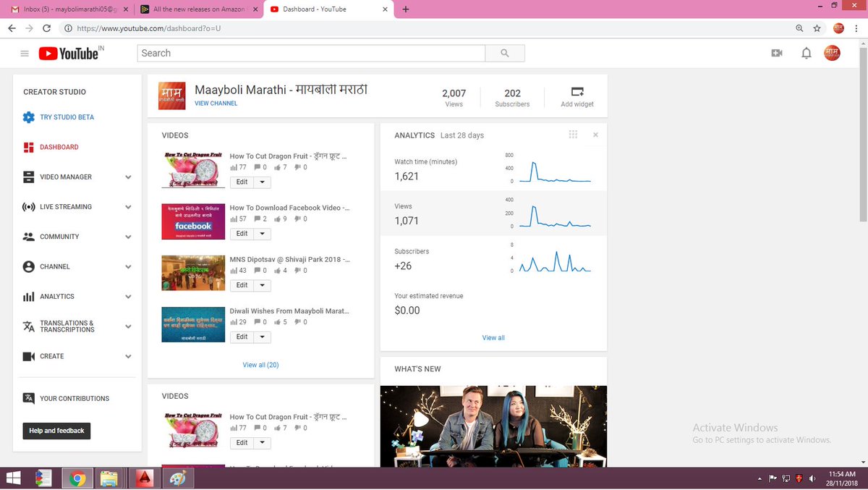Click the search magnifier button
This screenshot has height=490, width=868.
point(505,54)
